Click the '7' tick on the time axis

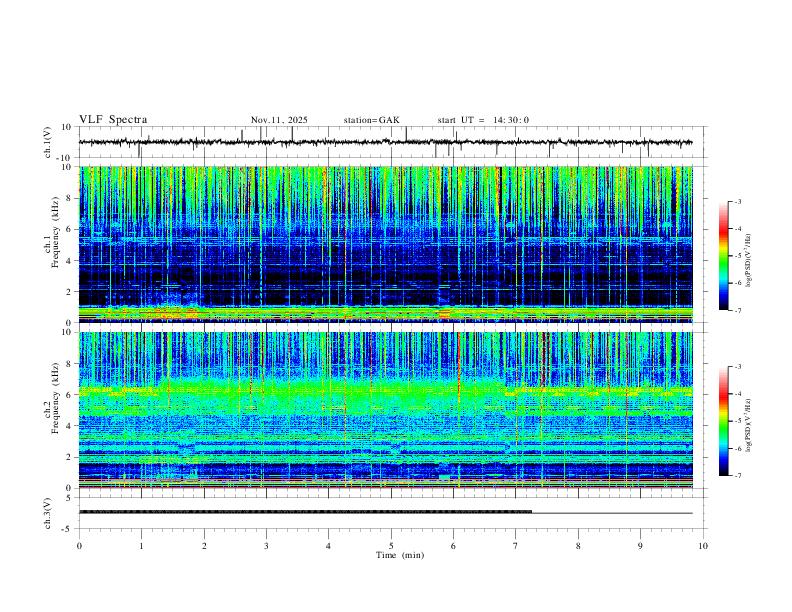tap(516, 546)
